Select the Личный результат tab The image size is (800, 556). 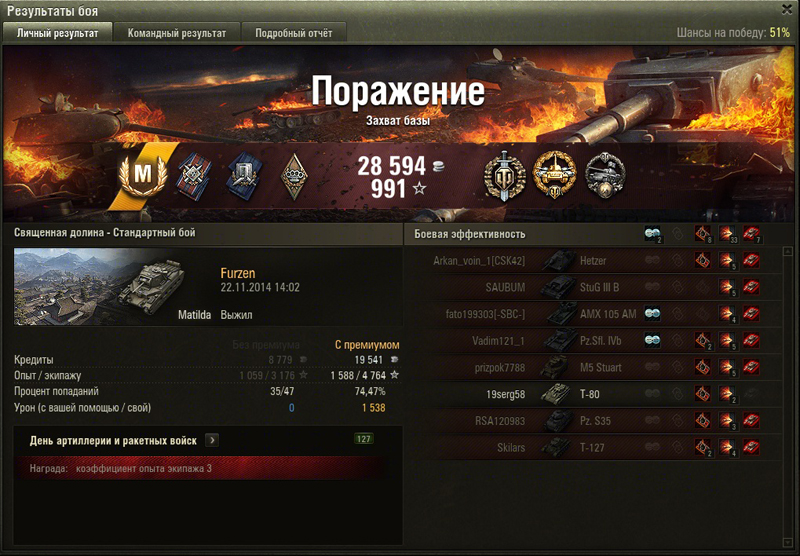[x=58, y=33]
